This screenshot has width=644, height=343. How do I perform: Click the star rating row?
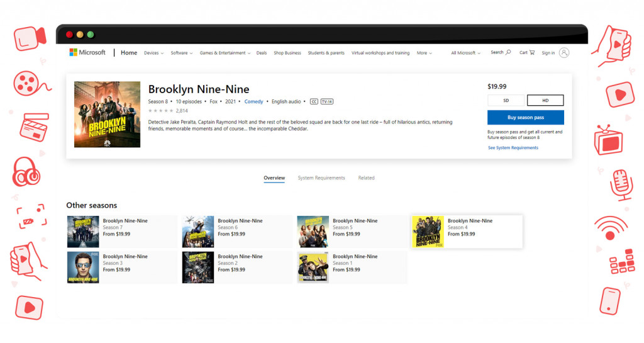(x=160, y=111)
